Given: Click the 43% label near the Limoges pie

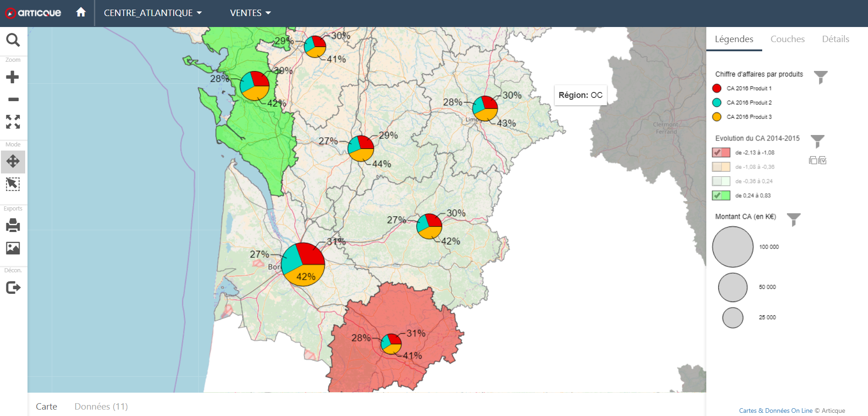Looking at the screenshot, I should tap(507, 123).
